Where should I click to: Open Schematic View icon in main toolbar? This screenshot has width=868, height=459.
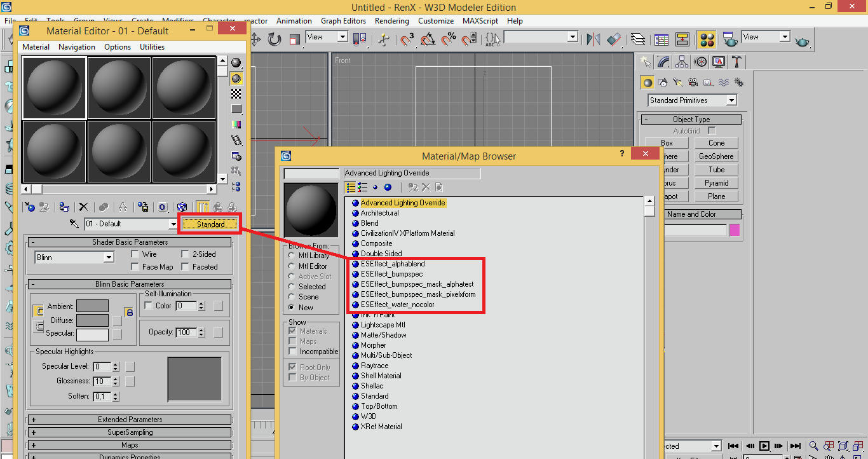pos(682,39)
